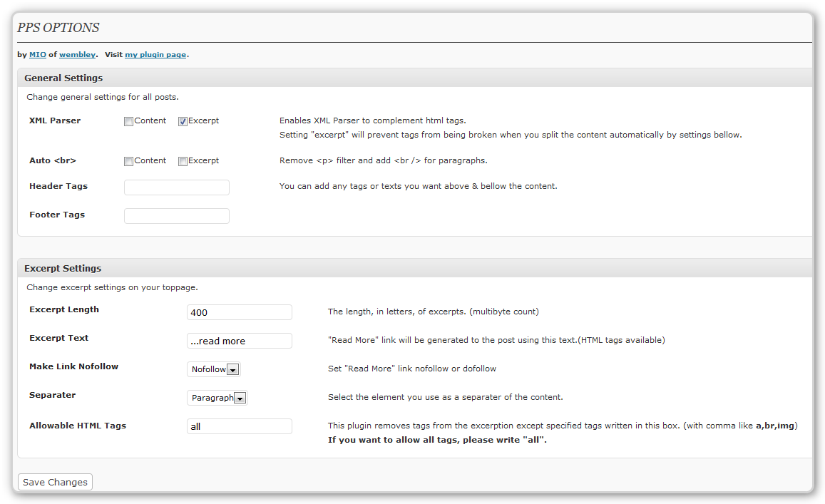Click the Footer Tags input field

coord(177,216)
